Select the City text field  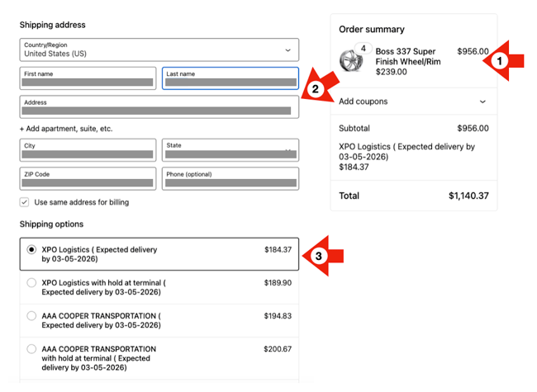(x=88, y=150)
